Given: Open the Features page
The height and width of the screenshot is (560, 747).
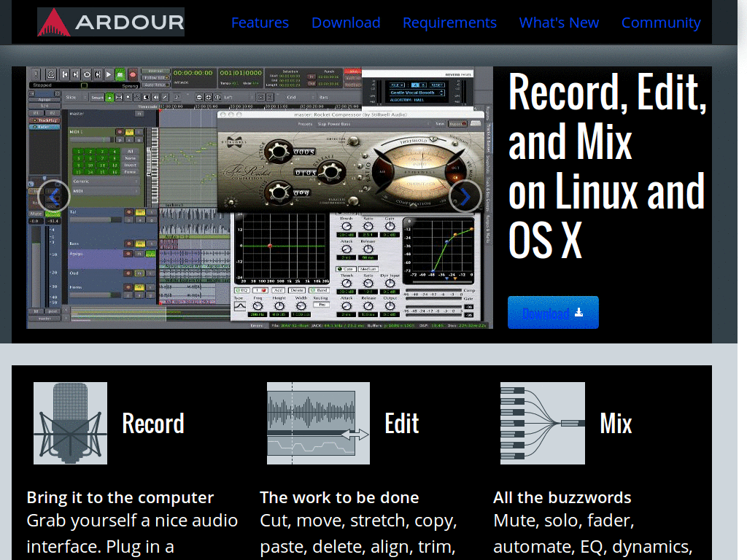Looking at the screenshot, I should point(260,23).
